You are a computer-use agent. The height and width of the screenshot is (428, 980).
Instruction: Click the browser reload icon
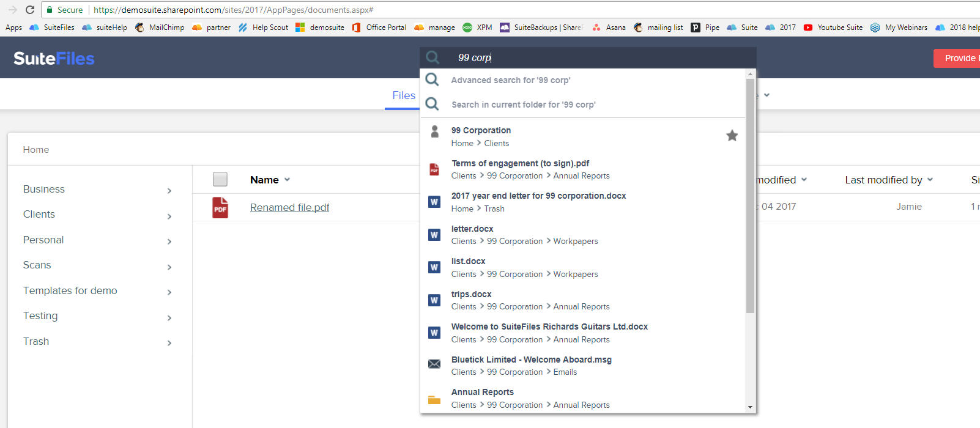point(30,10)
